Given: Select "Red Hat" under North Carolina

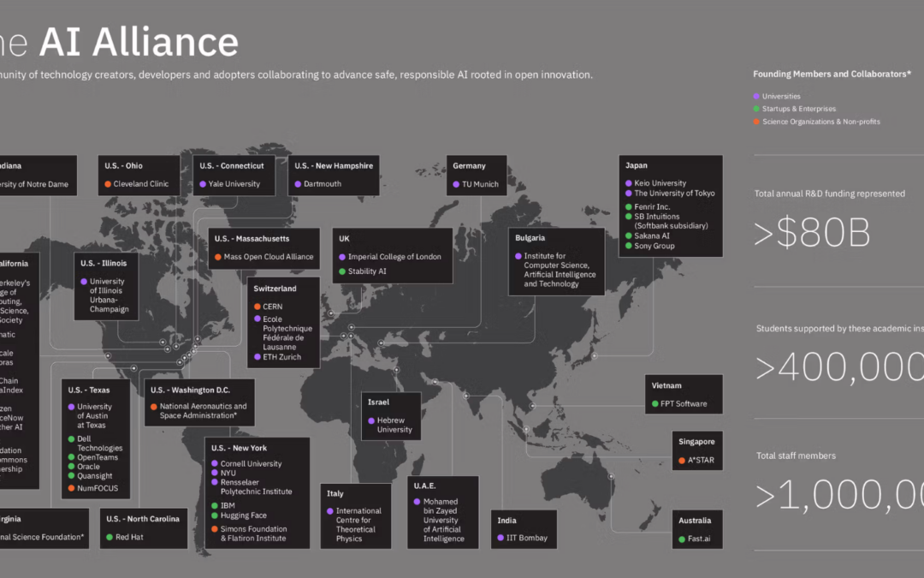Looking at the screenshot, I should click(129, 537).
